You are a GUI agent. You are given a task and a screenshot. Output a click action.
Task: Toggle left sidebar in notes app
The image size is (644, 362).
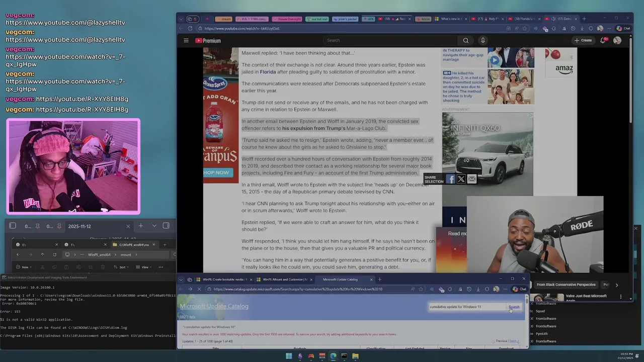(x=13, y=226)
